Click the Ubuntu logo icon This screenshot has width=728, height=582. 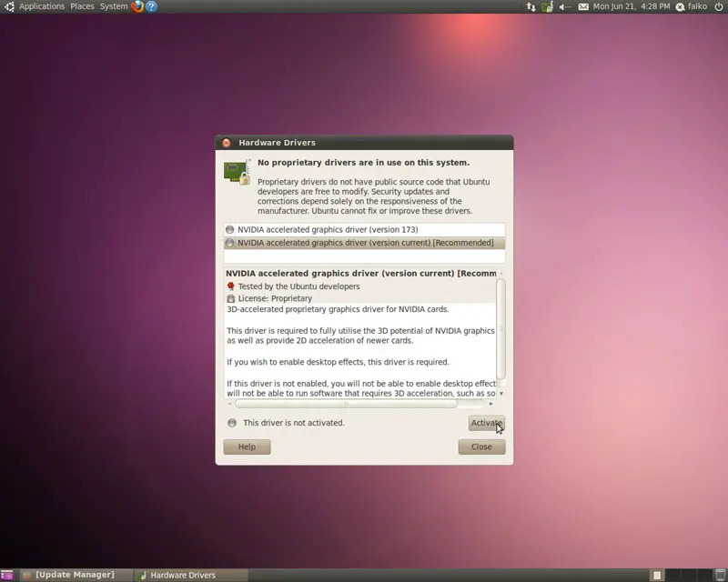pyautogui.click(x=9, y=6)
